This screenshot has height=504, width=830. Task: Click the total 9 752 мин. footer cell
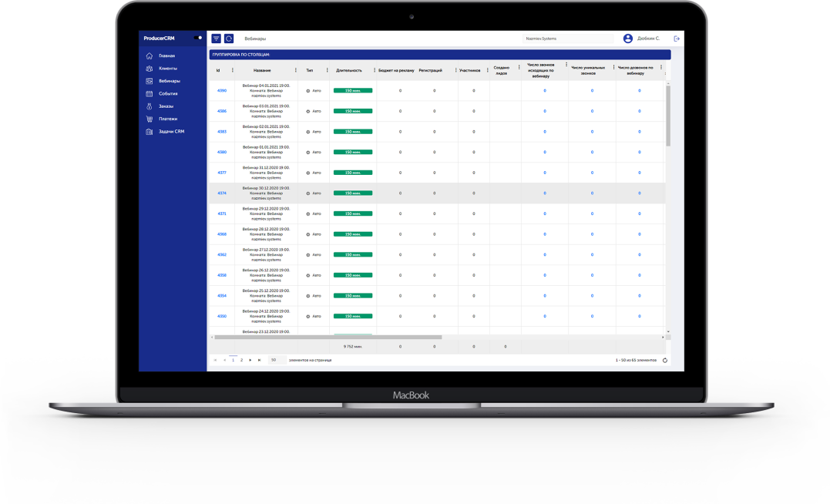(x=352, y=347)
